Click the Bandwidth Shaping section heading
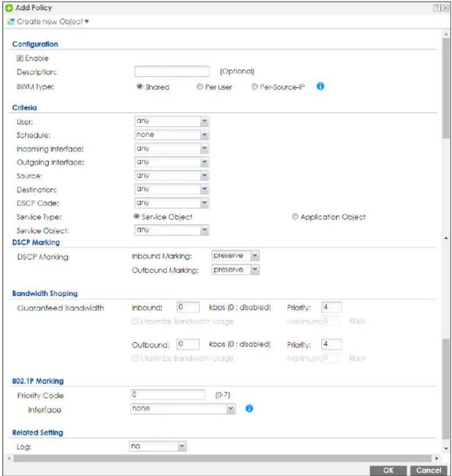Viewport: 452px width, 476px height. [45, 293]
